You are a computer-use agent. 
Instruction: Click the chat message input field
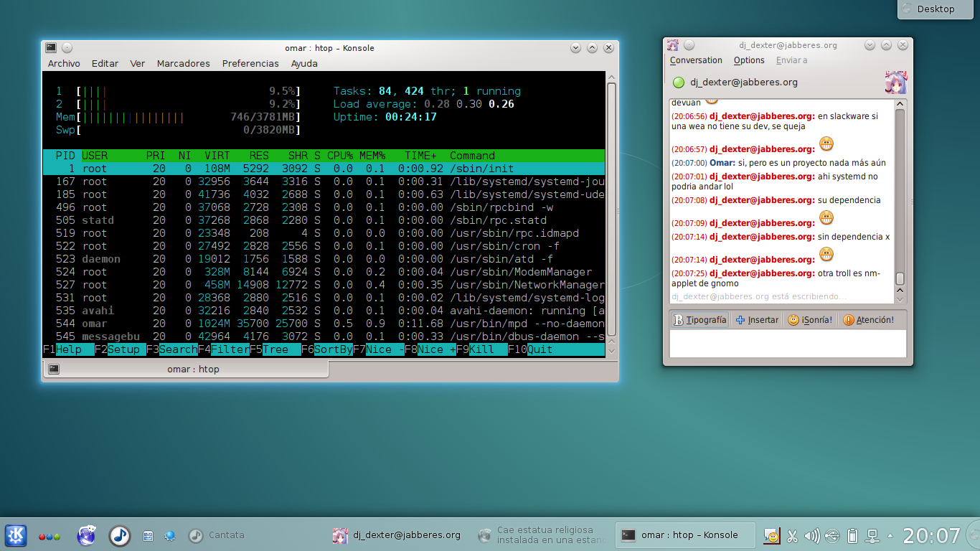pyautogui.click(x=788, y=344)
